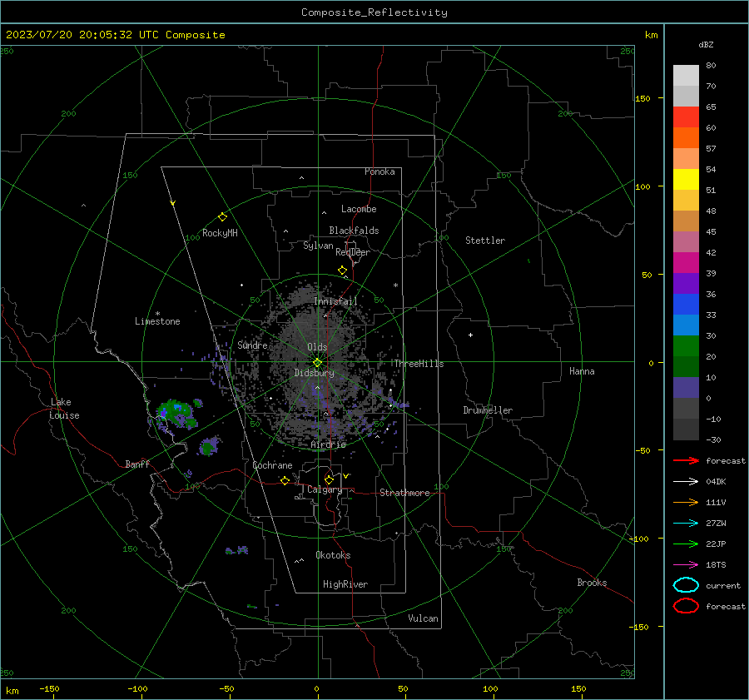Pick the magenta 18TS arrow symbol

click(x=686, y=565)
